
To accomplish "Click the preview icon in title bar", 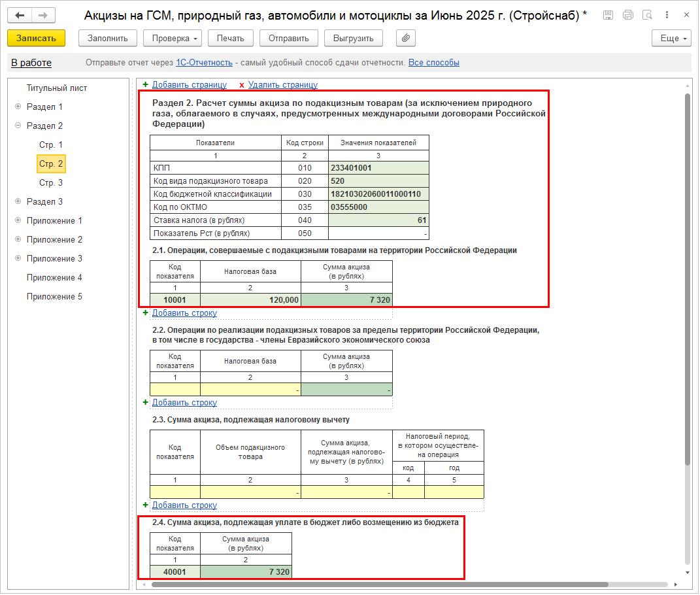I will point(648,15).
